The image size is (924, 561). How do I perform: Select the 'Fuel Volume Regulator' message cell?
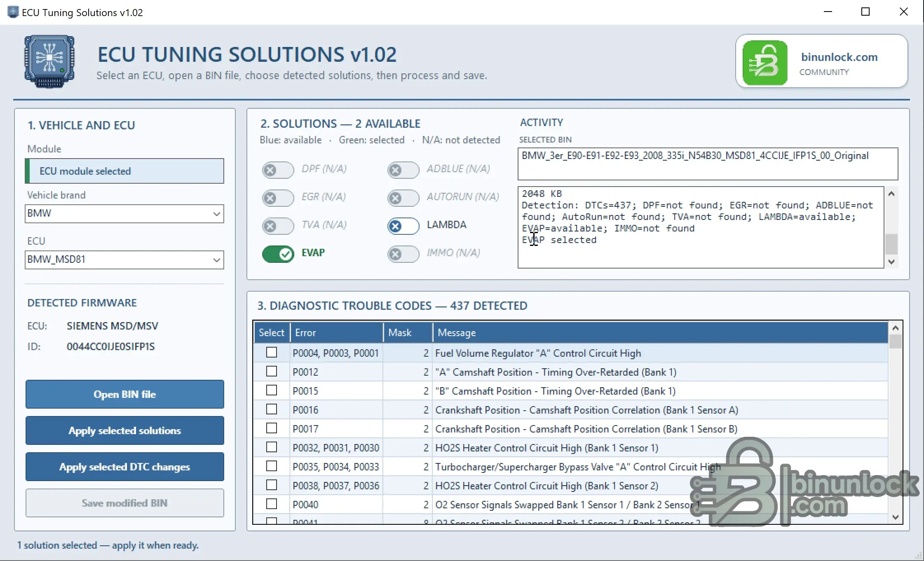(660, 353)
